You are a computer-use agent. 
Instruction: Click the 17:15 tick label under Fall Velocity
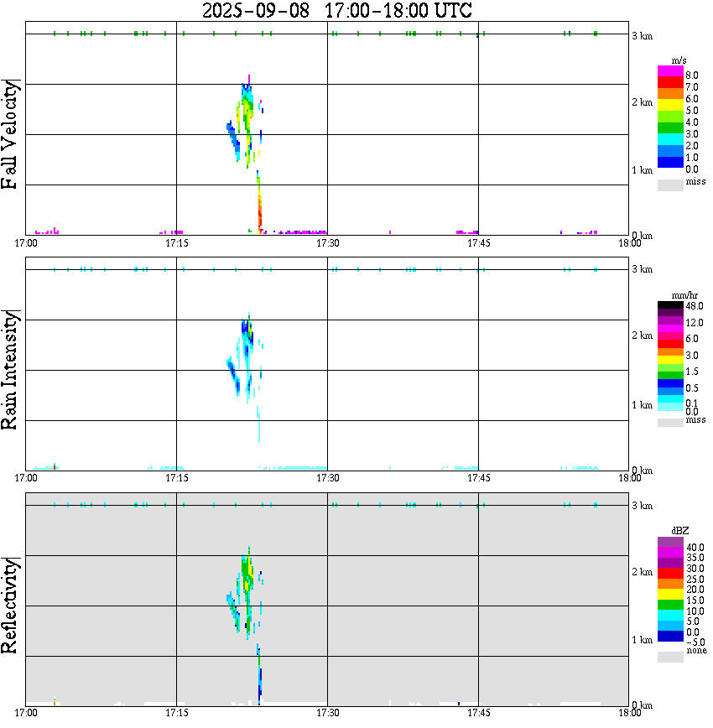(x=176, y=243)
